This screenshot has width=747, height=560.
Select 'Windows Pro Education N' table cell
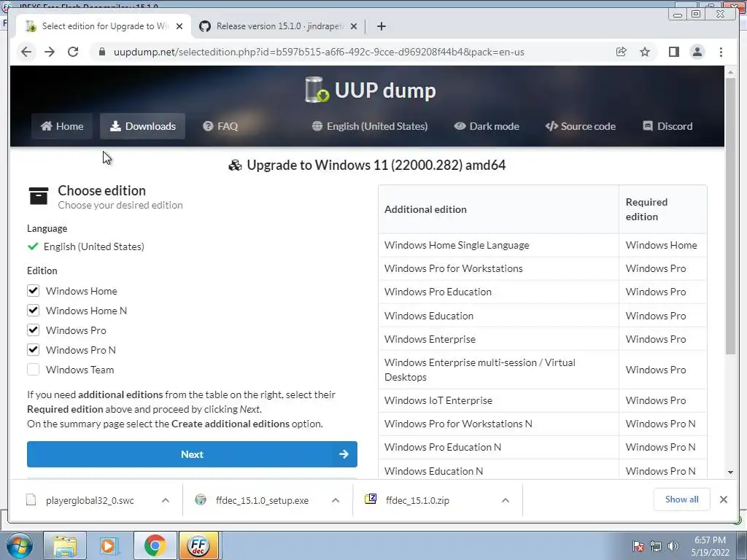[498, 447]
